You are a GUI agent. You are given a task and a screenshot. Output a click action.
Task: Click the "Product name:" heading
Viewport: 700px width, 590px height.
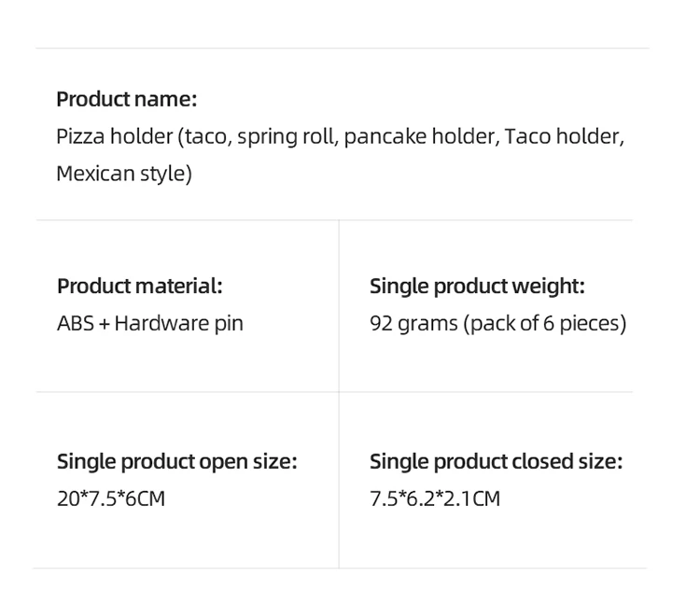[x=126, y=99]
